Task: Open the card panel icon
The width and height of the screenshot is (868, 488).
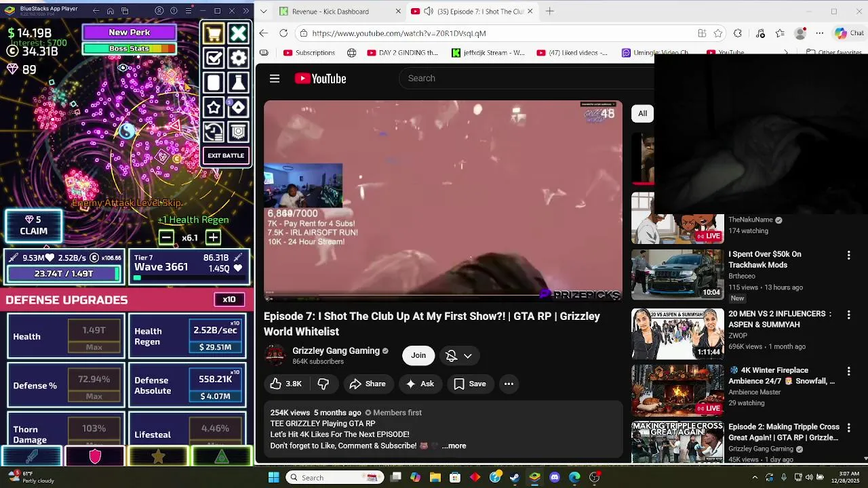Action: coord(214,83)
